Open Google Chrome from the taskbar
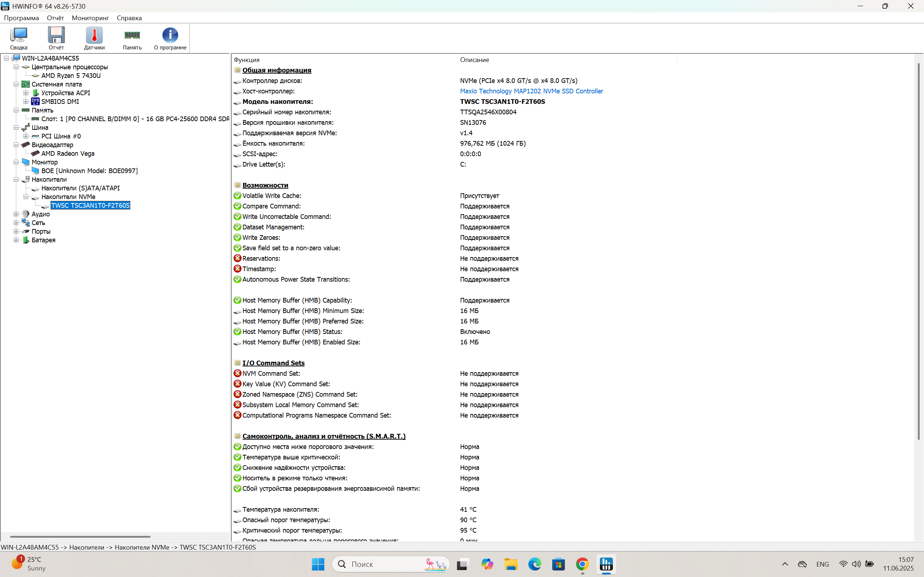This screenshot has height=577, width=924. point(582,564)
